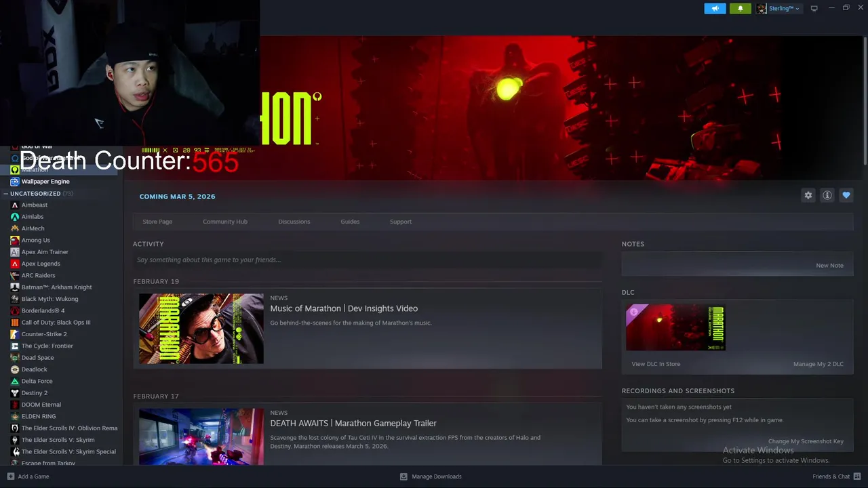Click the Add a Game plus icon
Screen dimensions: 868x488
point(10,476)
